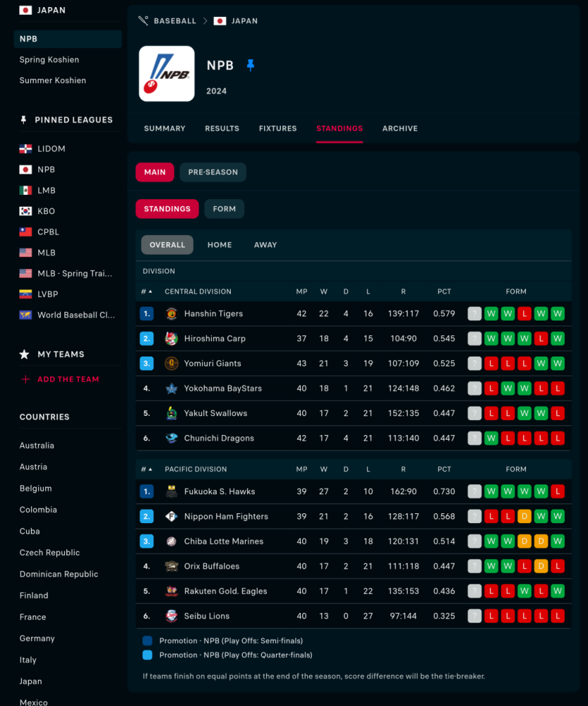Click Fukuoka S. Hawks rank 1 badge

click(147, 491)
